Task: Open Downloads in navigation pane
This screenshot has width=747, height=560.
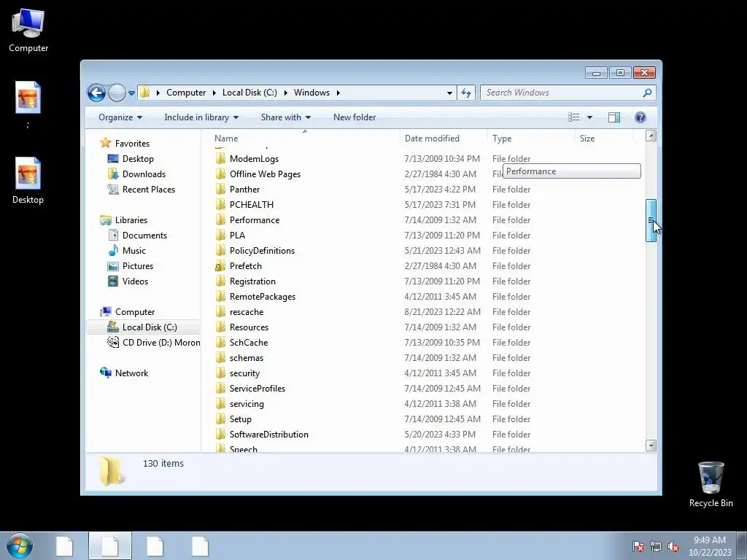Action: point(144,174)
